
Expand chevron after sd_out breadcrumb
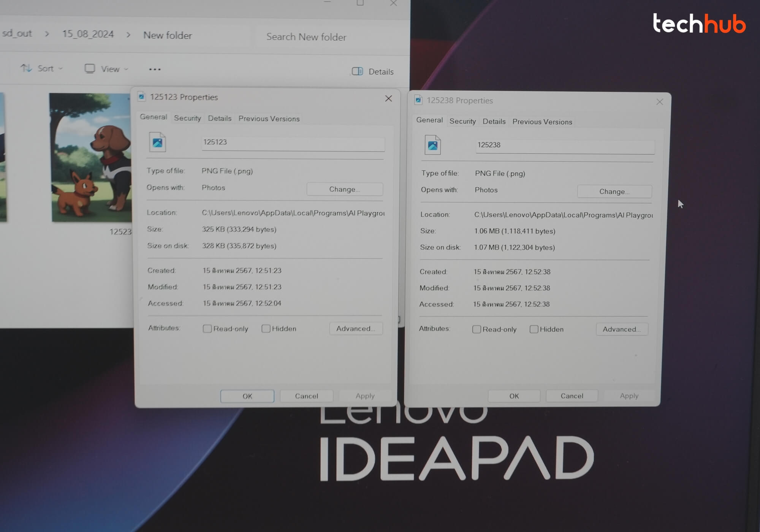click(47, 34)
